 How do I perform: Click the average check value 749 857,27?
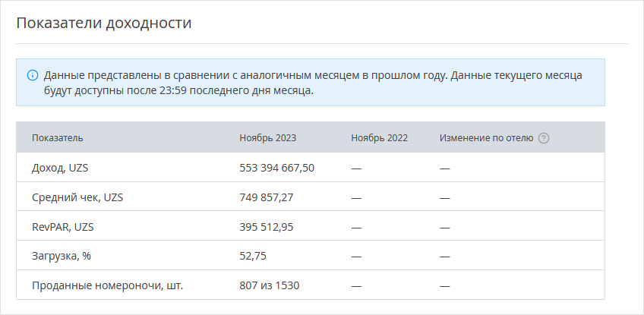pos(267,197)
